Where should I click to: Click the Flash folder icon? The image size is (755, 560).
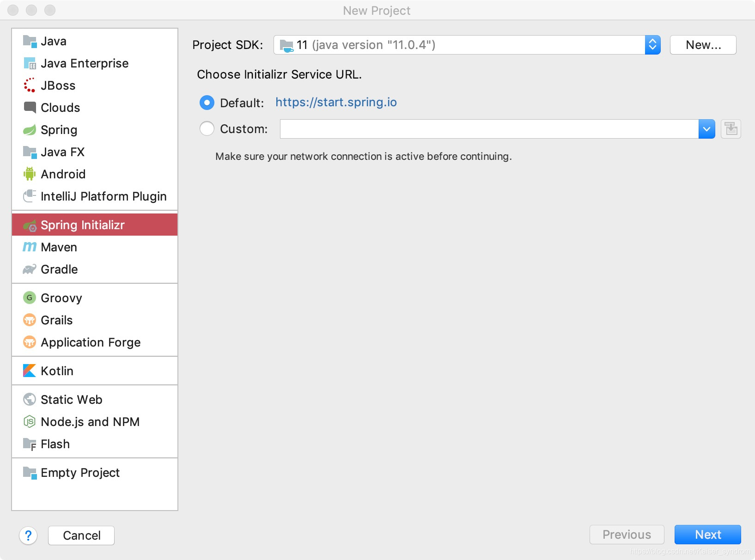(x=30, y=444)
